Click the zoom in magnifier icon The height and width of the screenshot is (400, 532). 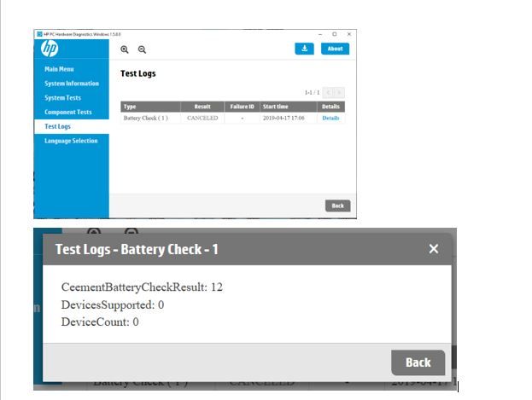pyautogui.click(x=125, y=49)
